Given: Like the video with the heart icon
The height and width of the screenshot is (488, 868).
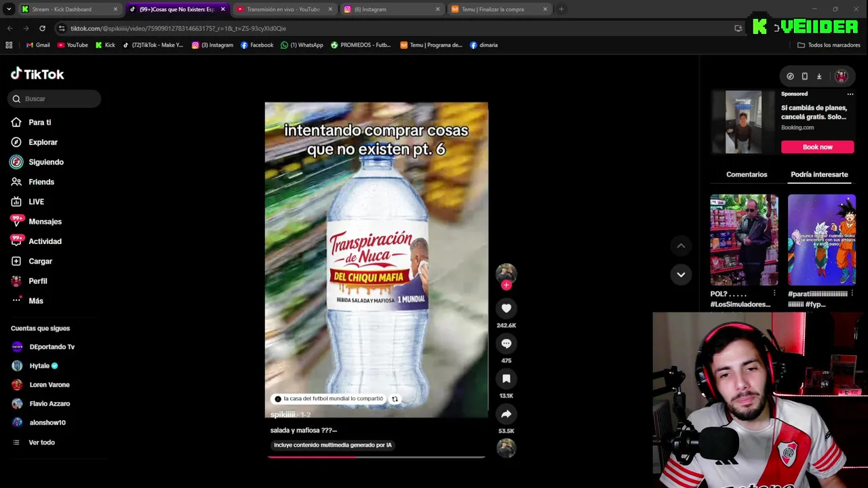Looking at the screenshot, I should pyautogui.click(x=506, y=308).
